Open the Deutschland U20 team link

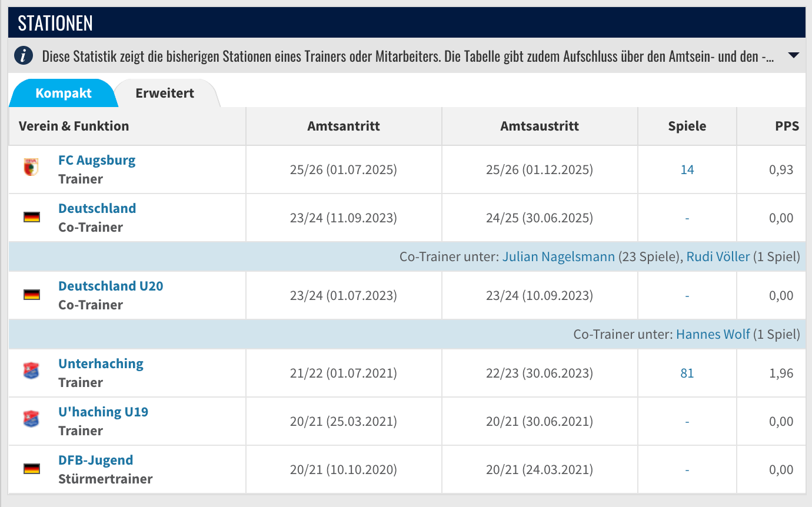tap(111, 286)
